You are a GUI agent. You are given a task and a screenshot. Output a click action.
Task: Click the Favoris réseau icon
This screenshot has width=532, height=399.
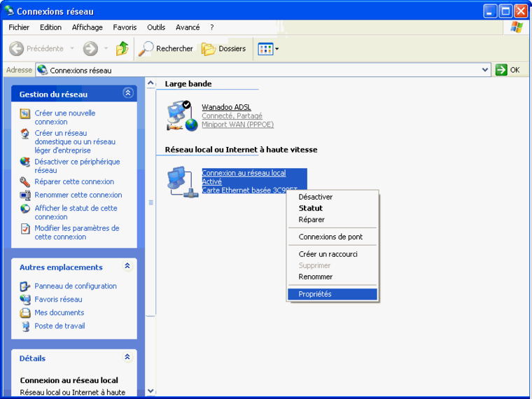point(25,300)
